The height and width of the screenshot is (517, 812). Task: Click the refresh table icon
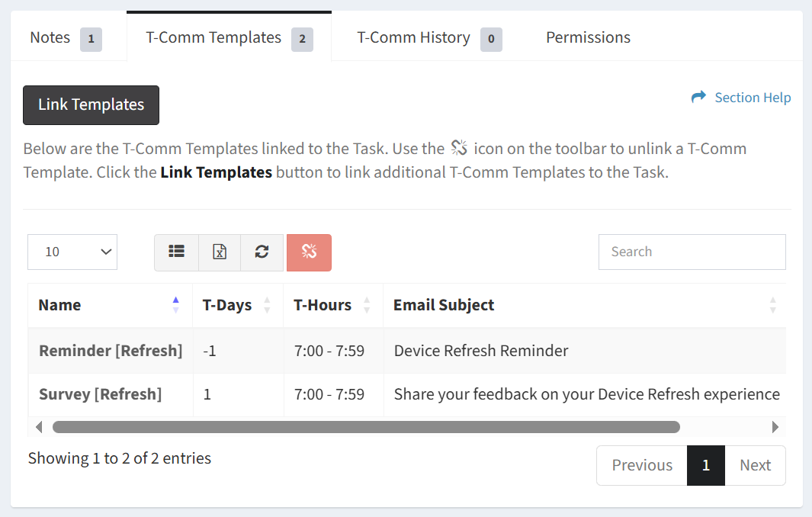[262, 252]
